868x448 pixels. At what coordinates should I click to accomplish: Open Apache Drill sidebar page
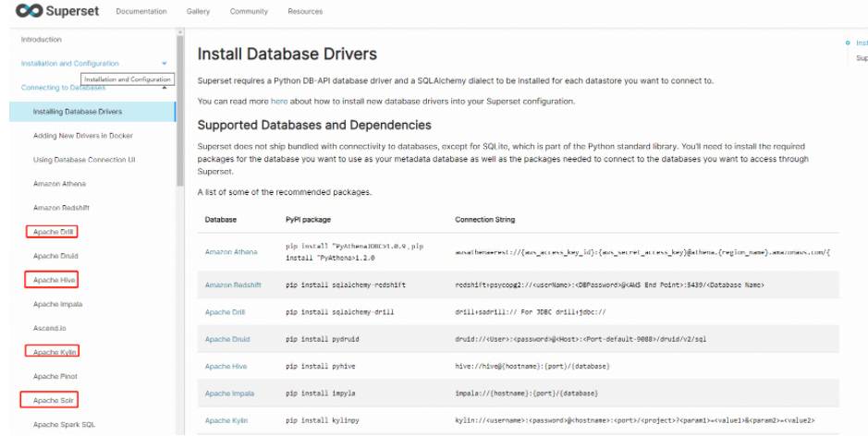point(53,232)
